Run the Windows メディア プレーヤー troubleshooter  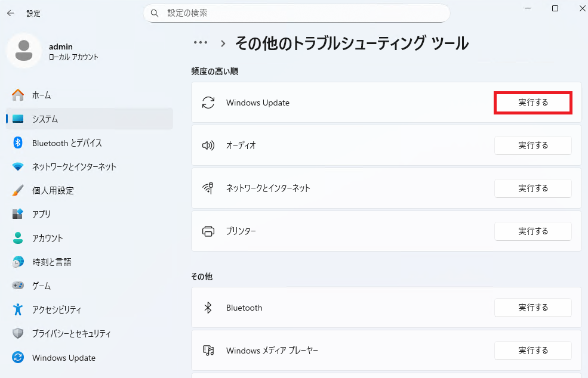533,351
